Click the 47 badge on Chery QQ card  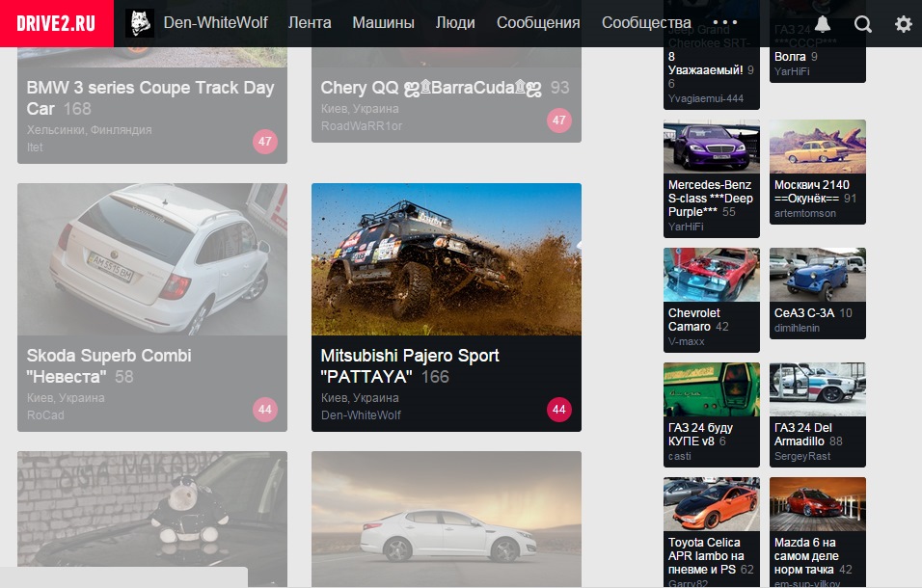559,120
